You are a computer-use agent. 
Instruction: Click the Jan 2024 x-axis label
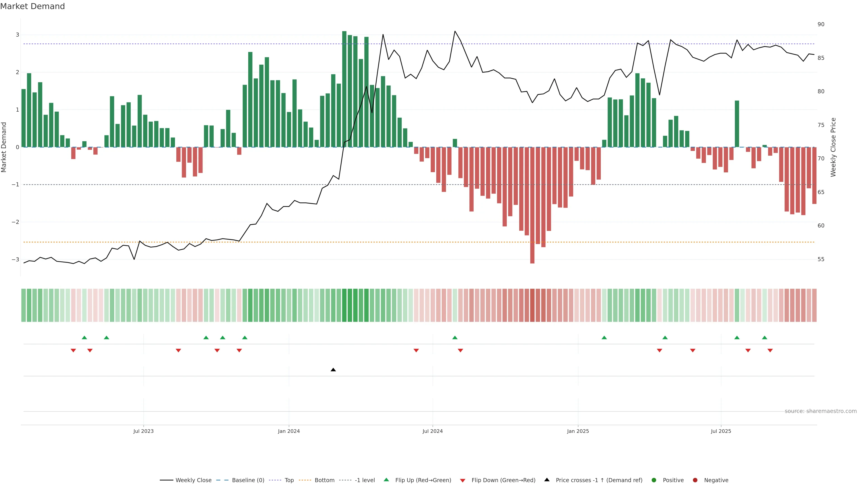(x=289, y=431)
